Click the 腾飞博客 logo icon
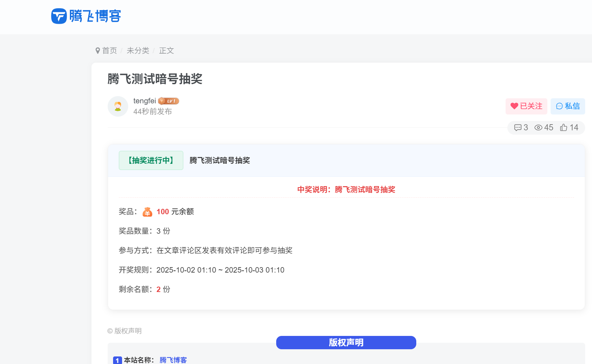This screenshot has width=592, height=364. (x=59, y=16)
